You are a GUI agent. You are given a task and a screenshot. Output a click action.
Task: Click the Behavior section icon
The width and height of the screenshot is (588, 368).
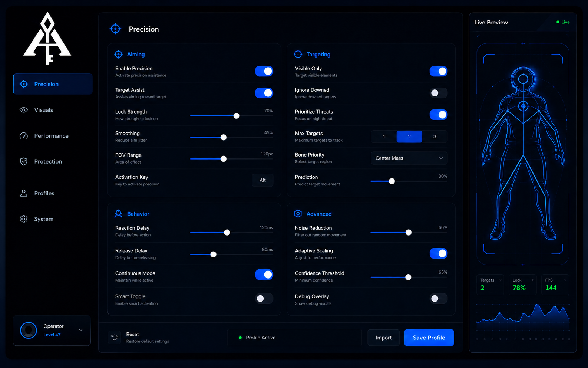coord(118,214)
